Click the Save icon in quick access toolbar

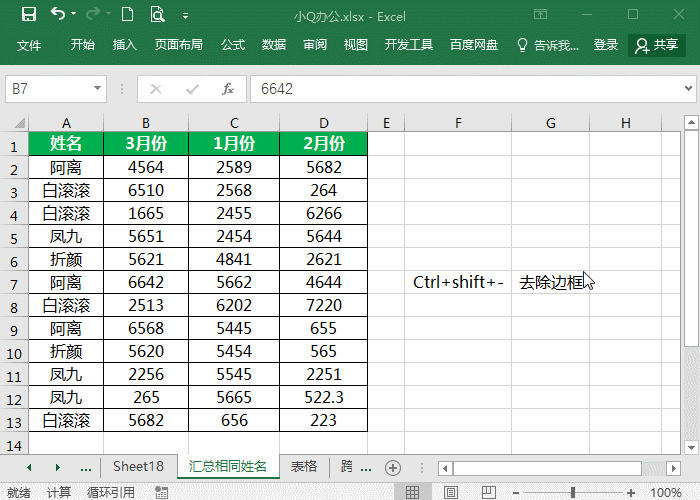(x=29, y=14)
